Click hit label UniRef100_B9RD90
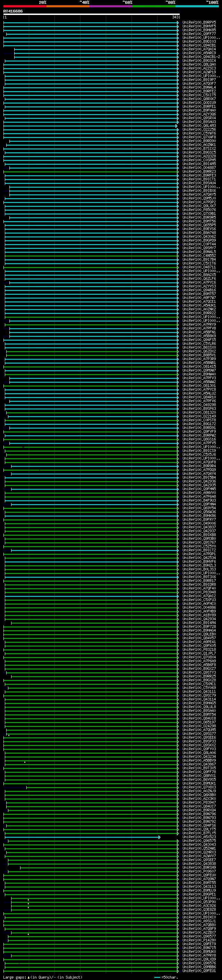Viewport: 222px width, 980px height. (x=199, y=141)
